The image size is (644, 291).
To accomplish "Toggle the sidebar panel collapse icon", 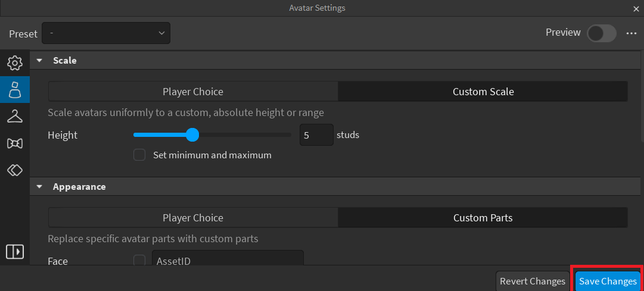I will click(x=15, y=252).
